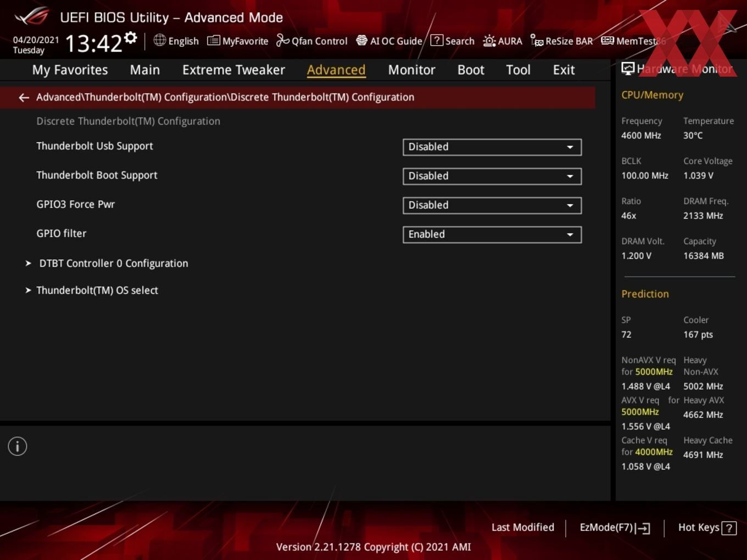Select Thunderbolt Usb Support label
747x560 pixels.
point(94,146)
